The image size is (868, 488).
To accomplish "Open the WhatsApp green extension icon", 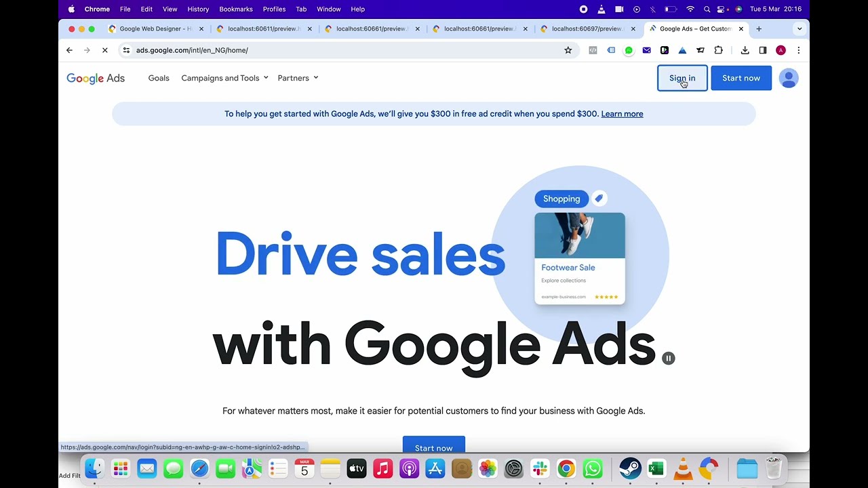I will click(x=629, y=50).
